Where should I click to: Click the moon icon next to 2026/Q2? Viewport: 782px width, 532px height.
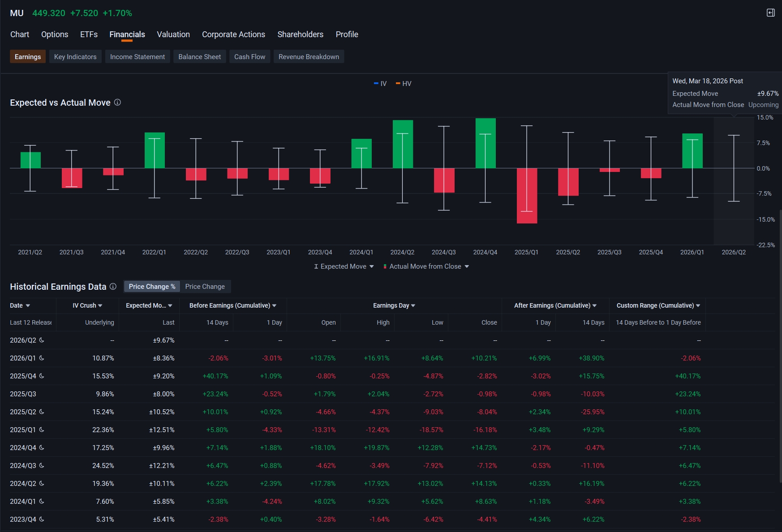click(42, 340)
